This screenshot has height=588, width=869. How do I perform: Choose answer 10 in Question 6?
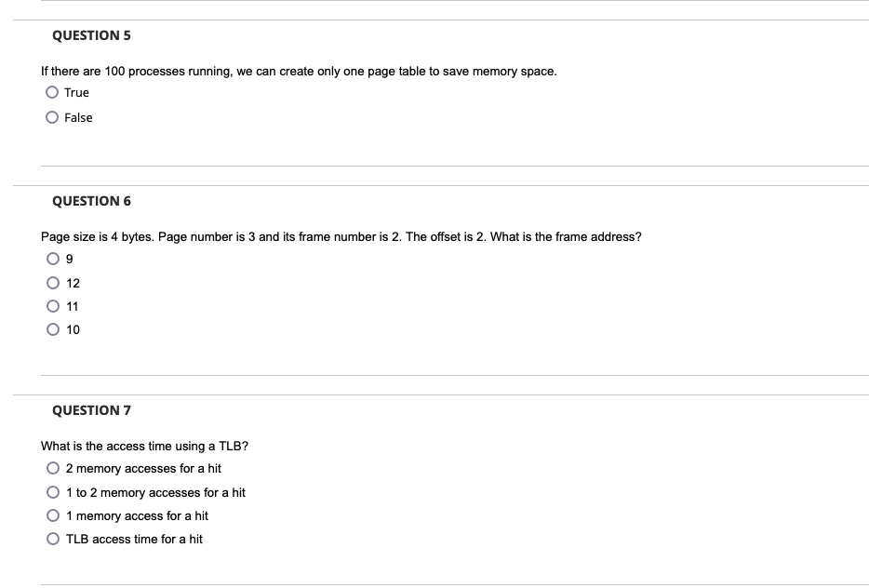pos(53,329)
